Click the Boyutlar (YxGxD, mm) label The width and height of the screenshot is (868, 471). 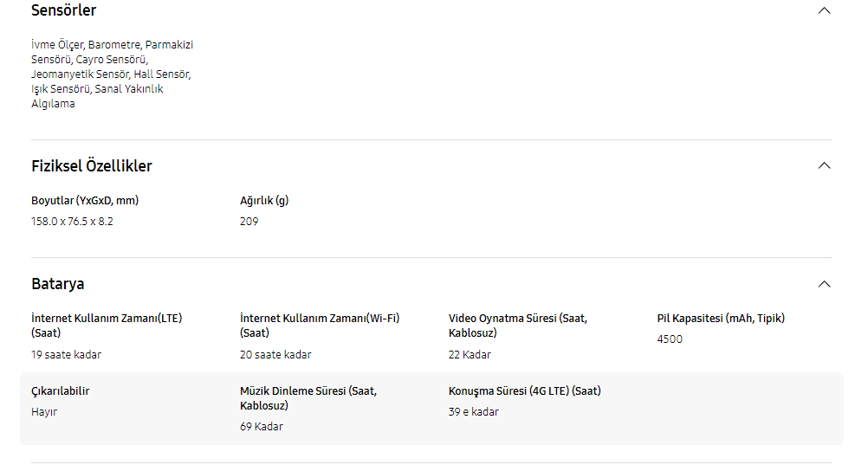click(x=85, y=200)
